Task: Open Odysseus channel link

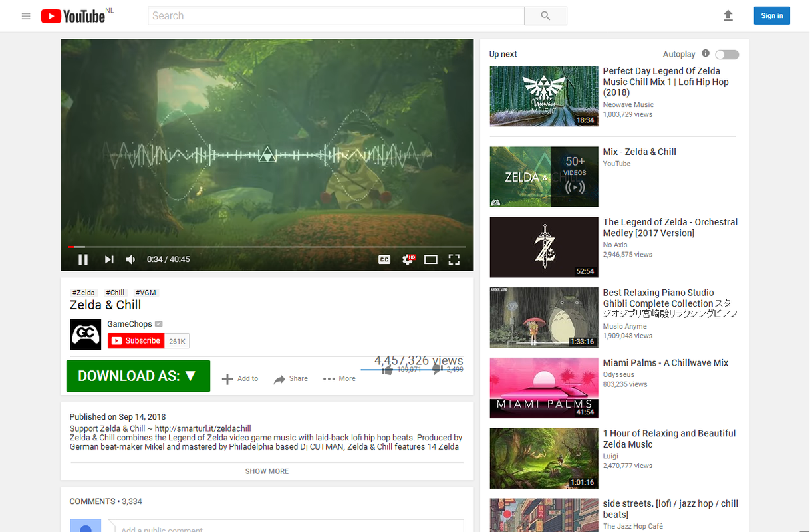Action: point(618,375)
